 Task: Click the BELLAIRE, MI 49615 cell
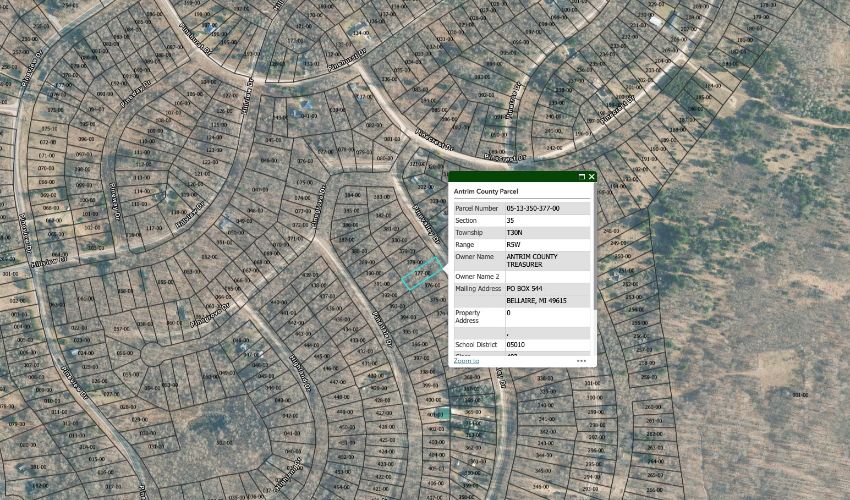coord(548,300)
